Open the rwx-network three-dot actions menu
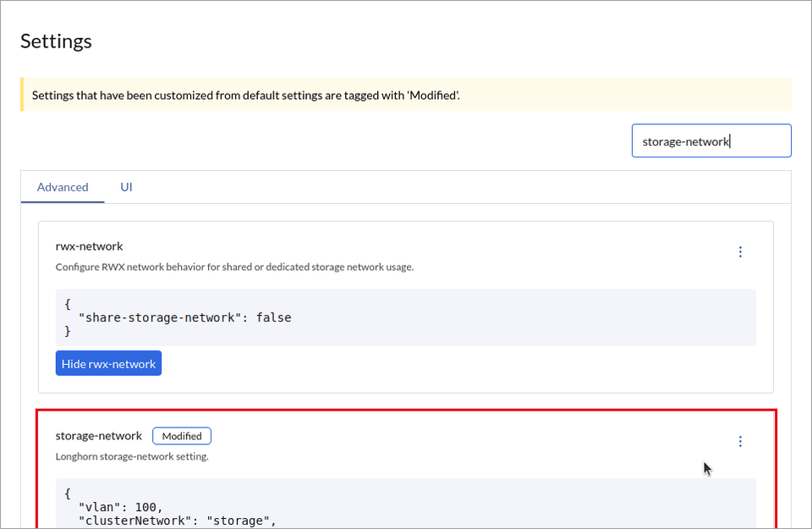The image size is (812, 529). coord(740,252)
